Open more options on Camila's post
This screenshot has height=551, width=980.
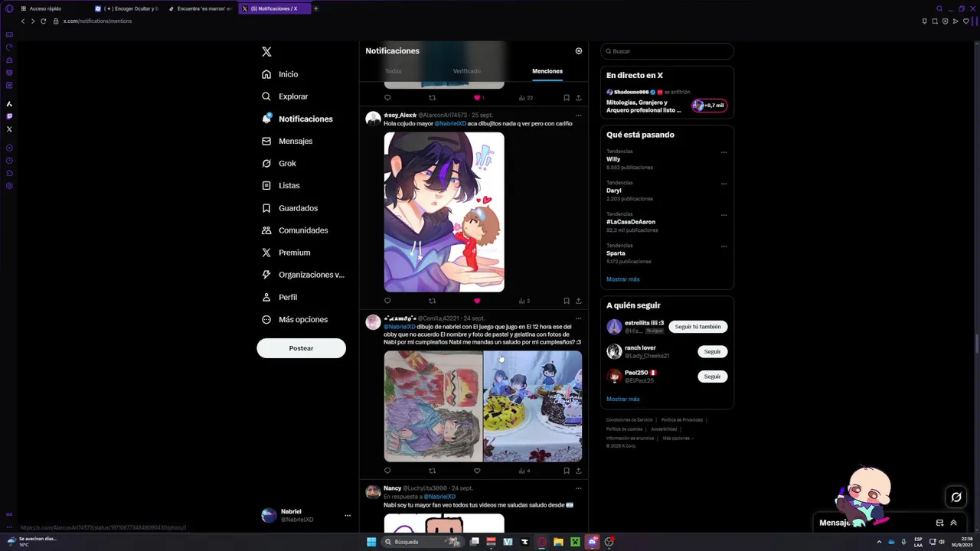[578, 318]
